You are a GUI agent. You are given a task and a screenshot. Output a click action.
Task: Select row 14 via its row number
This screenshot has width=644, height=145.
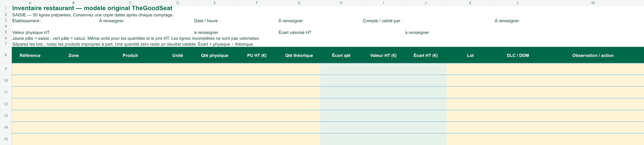[6, 127]
